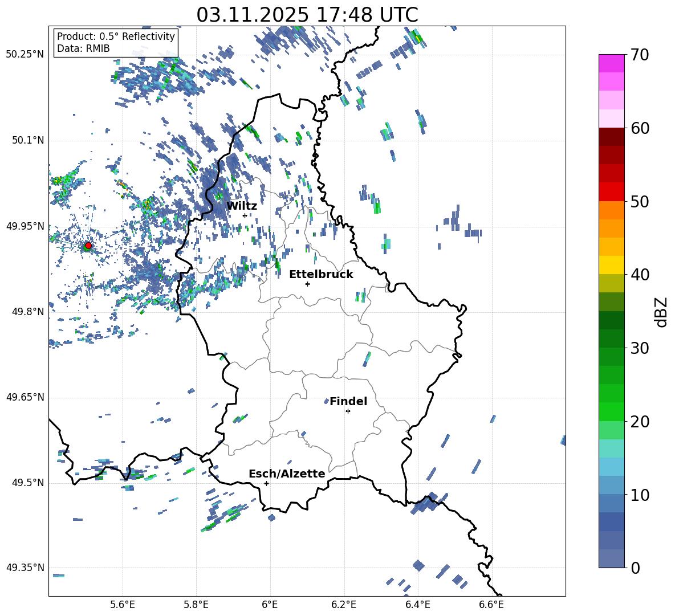675x616 pixels.
Task: Click the 49.95°N latitude label
Action: pyautogui.click(x=25, y=226)
